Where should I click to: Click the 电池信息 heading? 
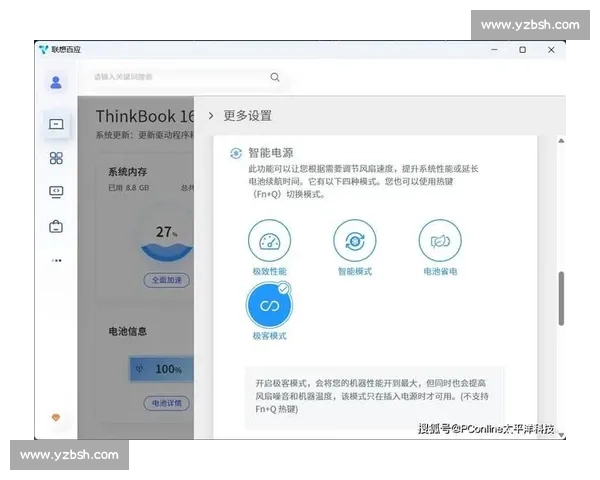127,331
